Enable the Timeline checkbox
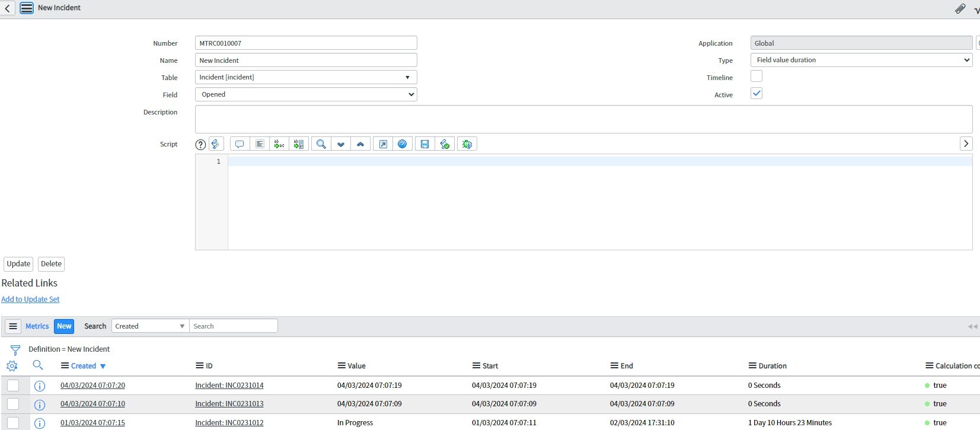This screenshot has width=980, height=430. [x=756, y=77]
